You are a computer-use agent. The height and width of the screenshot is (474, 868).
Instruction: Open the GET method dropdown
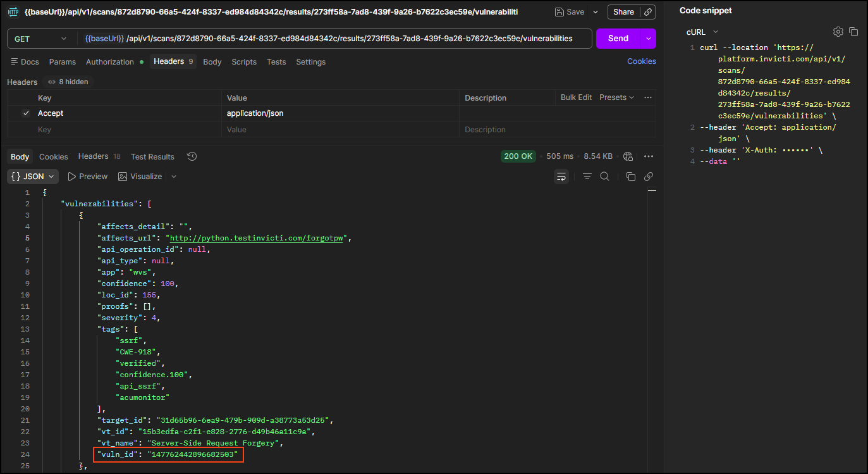(x=41, y=38)
